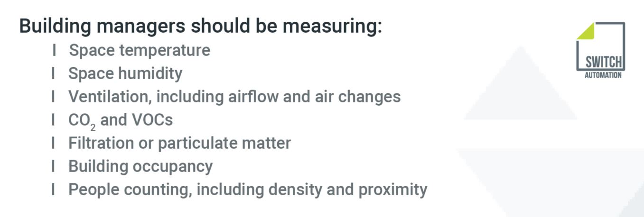Click the SWITCH word in logo
Viewport: 644px width, 217px height.
(603, 62)
